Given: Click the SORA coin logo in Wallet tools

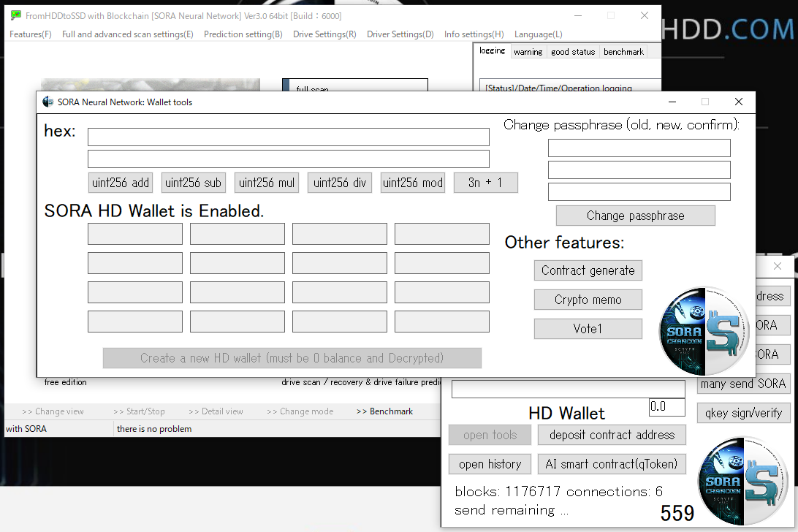Looking at the screenshot, I should click(704, 332).
